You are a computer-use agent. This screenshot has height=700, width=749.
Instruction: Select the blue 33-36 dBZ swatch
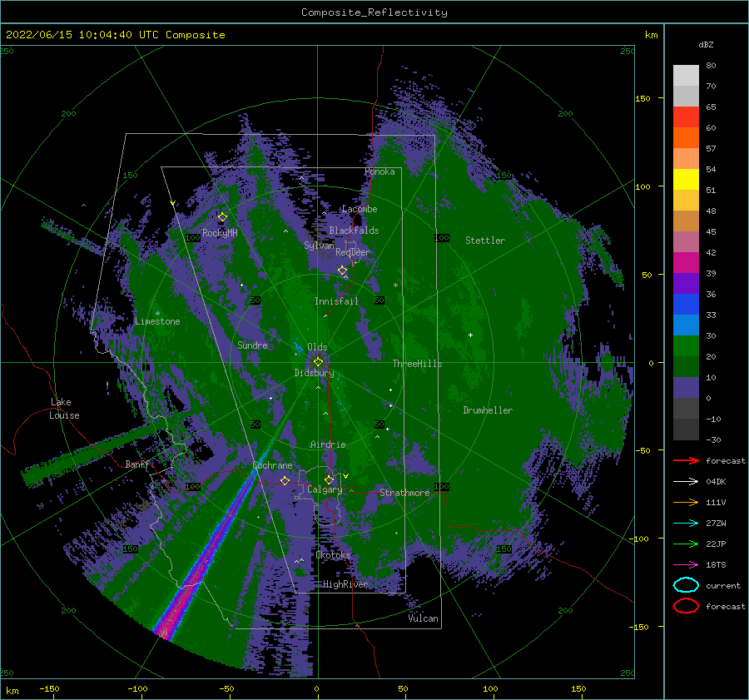[686, 304]
